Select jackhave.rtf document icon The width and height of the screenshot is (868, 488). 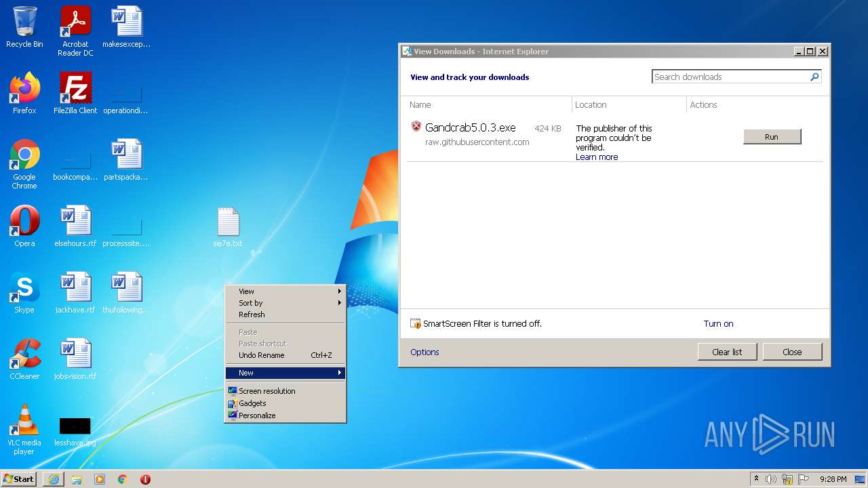click(x=75, y=293)
